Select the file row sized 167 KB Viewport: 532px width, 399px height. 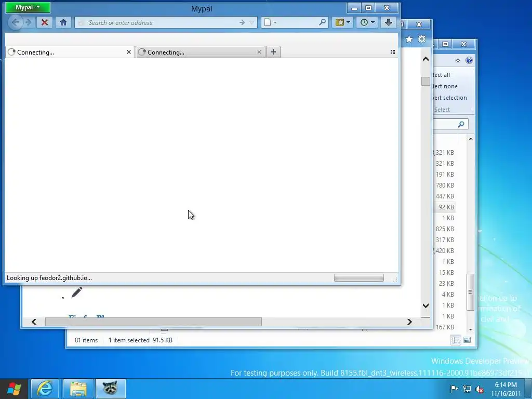tap(445, 327)
